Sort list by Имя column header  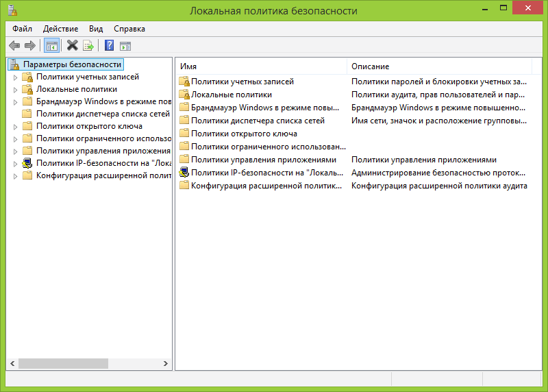(x=260, y=66)
